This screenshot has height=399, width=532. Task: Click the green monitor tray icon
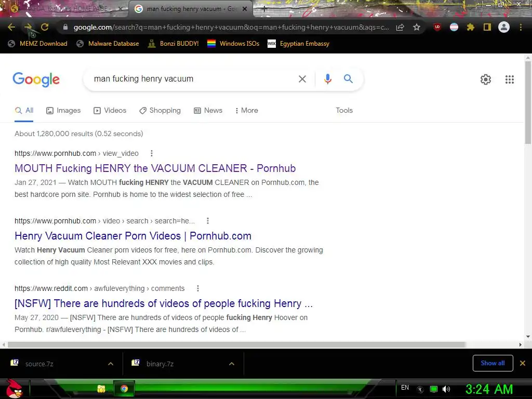coord(434,389)
